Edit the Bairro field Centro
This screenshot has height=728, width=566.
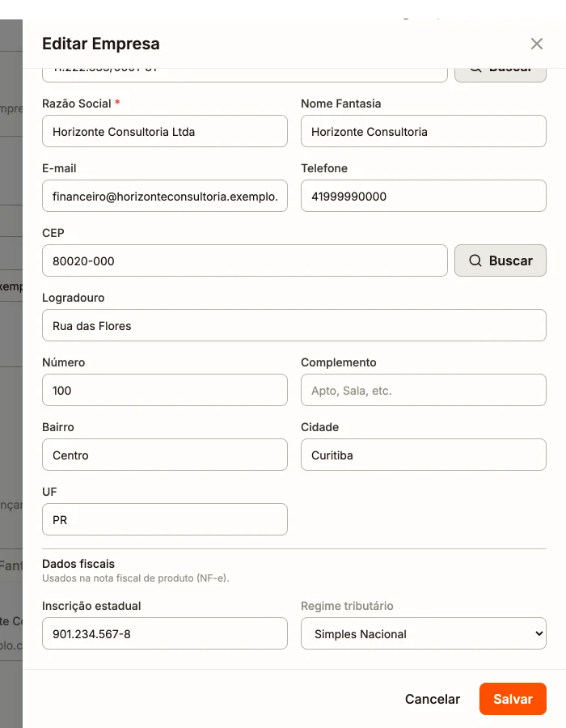pyautogui.click(x=165, y=455)
